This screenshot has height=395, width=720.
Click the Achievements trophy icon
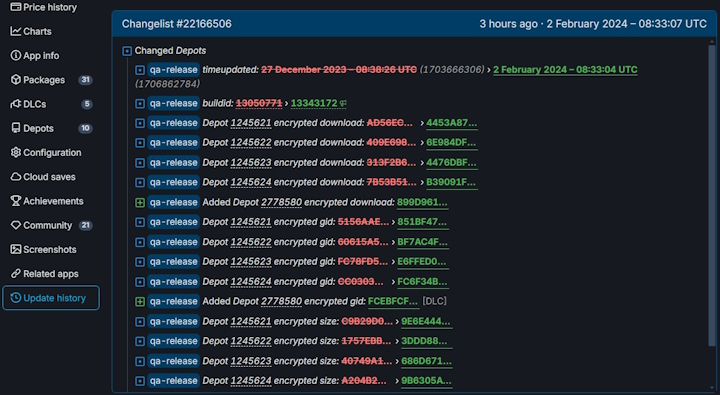click(16, 201)
